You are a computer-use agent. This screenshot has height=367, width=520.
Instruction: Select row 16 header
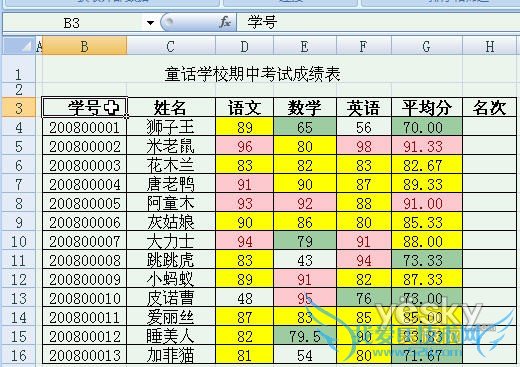click(19, 355)
